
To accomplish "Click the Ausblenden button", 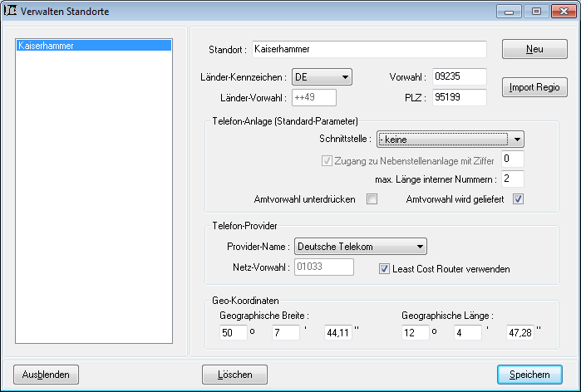I will pyautogui.click(x=47, y=375).
